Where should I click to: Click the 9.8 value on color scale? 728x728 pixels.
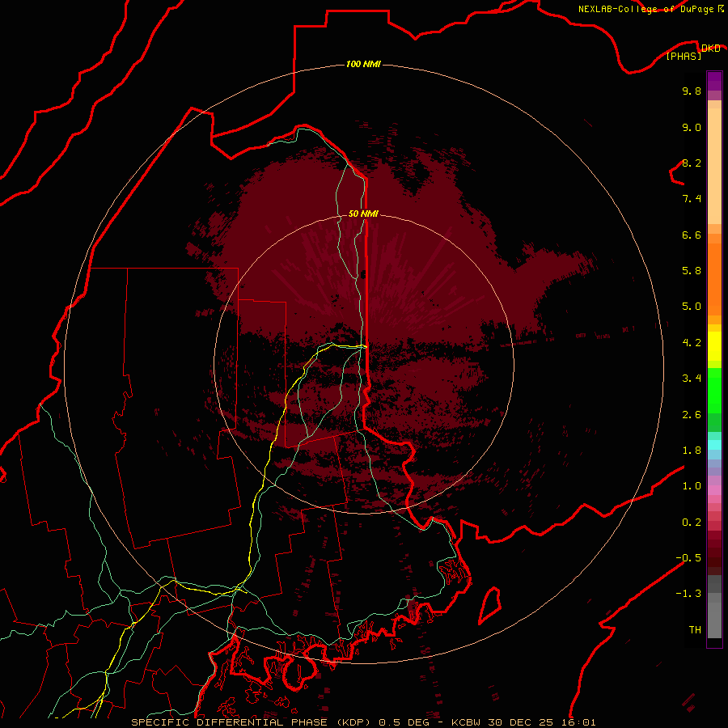coord(692,91)
